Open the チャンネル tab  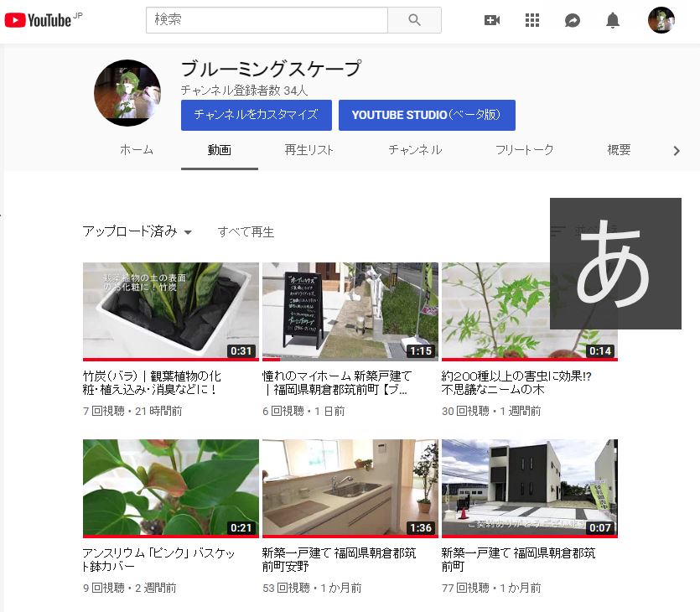coord(415,150)
